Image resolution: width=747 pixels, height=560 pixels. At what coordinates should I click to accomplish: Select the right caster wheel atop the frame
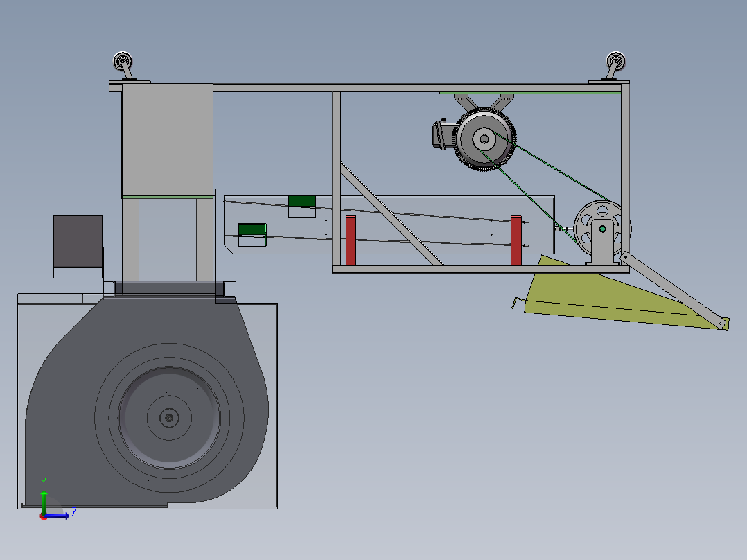pyautogui.click(x=615, y=60)
